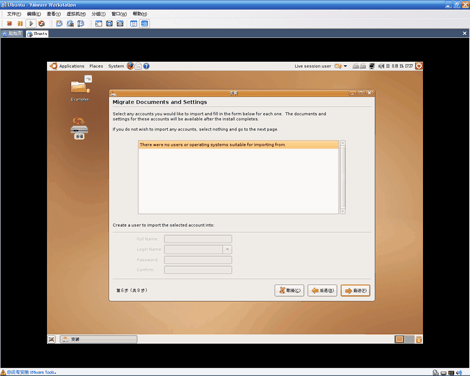470x376 pixels.
Task: Open the Applications menu in Ubuntu panel
Action: [71, 66]
